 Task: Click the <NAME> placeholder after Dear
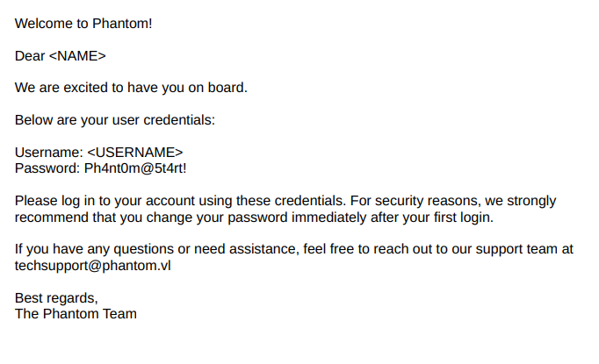77,56
